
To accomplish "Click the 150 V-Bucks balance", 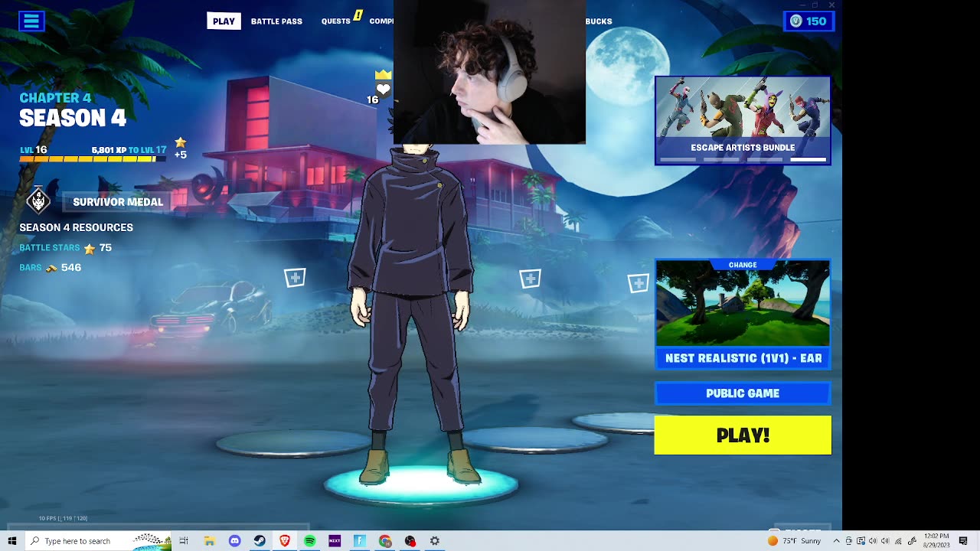I will point(808,21).
